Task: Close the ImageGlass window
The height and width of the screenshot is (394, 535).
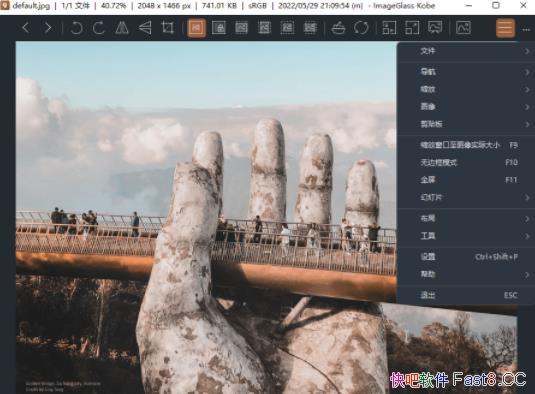Action: pos(523,6)
